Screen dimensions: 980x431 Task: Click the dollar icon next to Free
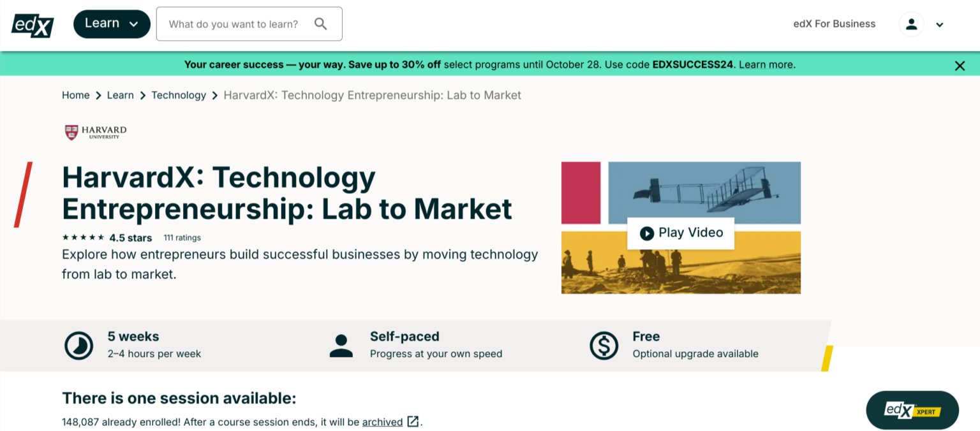coord(604,345)
